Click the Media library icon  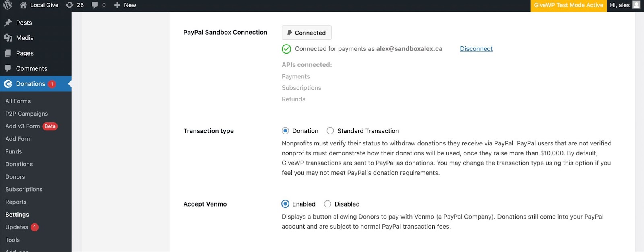[8, 38]
